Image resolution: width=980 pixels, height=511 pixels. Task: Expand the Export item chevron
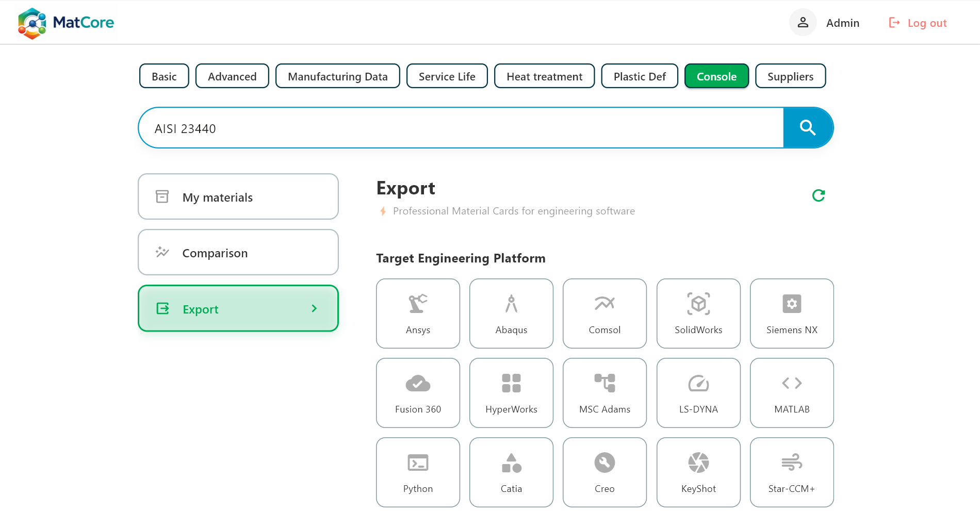314,308
